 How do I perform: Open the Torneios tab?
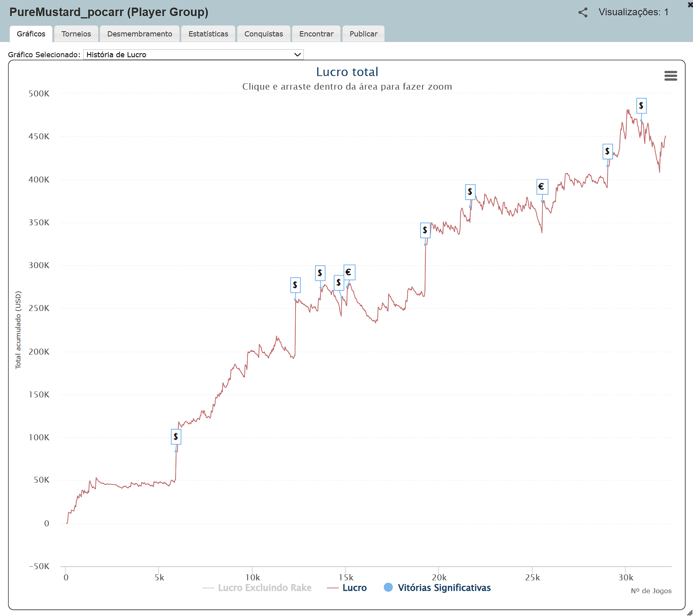[x=76, y=34]
